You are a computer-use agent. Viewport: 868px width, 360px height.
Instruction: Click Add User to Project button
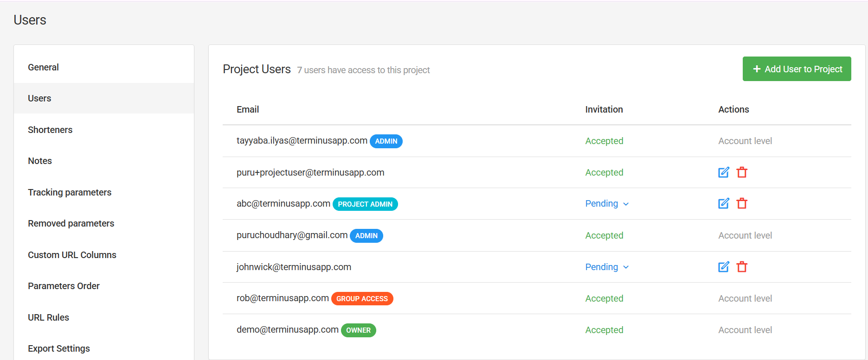[797, 69]
